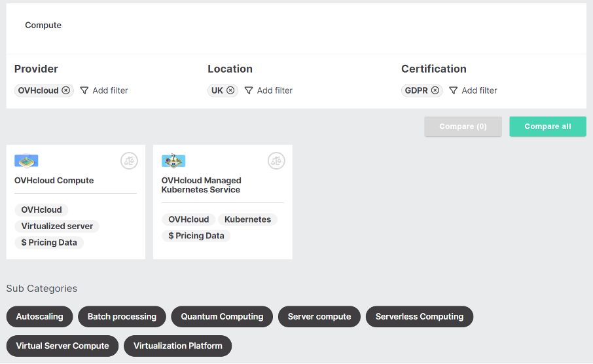Remove the GDPR certification filter
The width and height of the screenshot is (593, 364).
(435, 90)
